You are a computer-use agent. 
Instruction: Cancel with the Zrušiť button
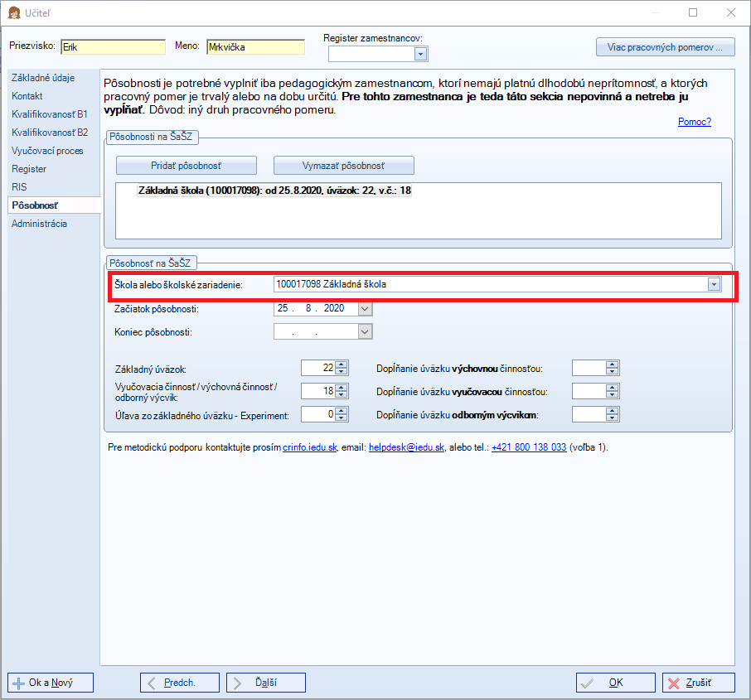pyautogui.click(x=698, y=683)
